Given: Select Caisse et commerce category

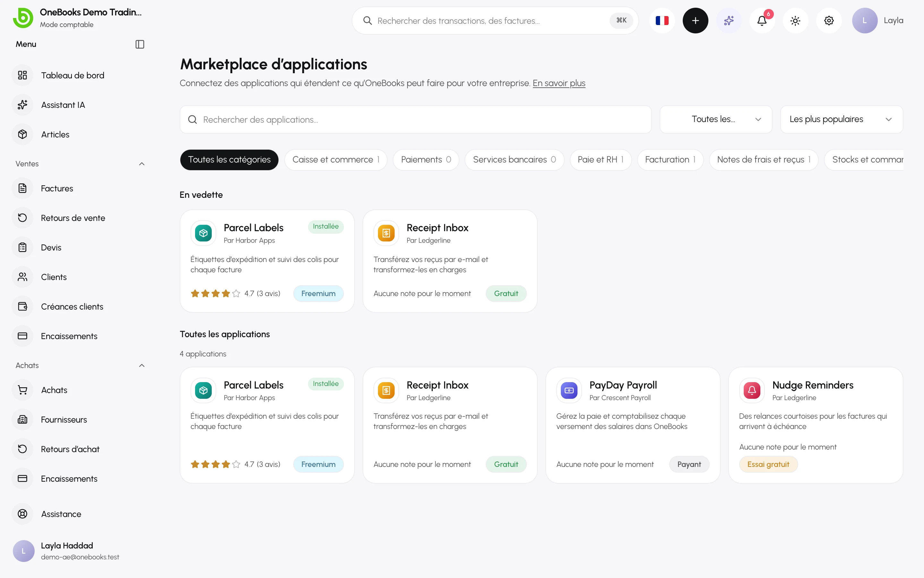Looking at the screenshot, I should pyautogui.click(x=336, y=160).
